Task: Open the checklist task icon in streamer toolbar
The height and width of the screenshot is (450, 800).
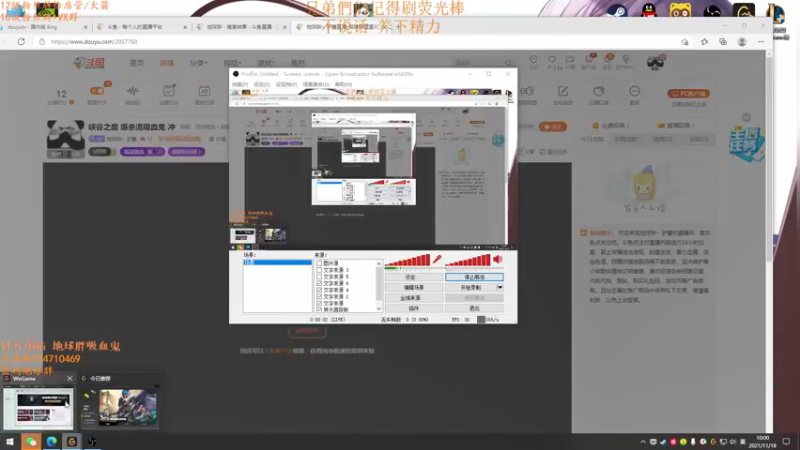Action: tap(169, 91)
